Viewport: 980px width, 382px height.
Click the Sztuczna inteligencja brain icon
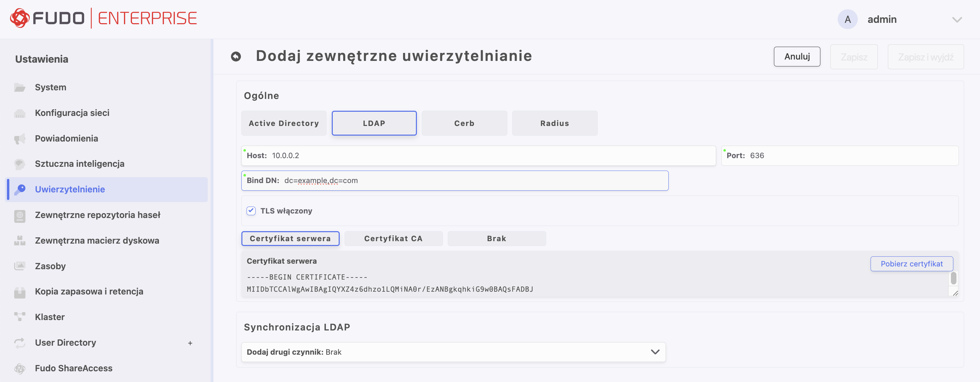tap(19, 164)
